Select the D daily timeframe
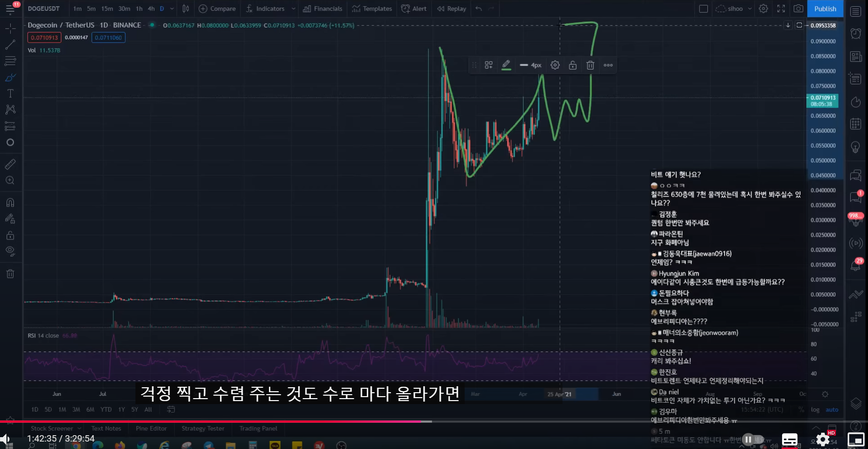Image resolution: width=868 pixels, height=449 pixels. click(x=162, y=8)
